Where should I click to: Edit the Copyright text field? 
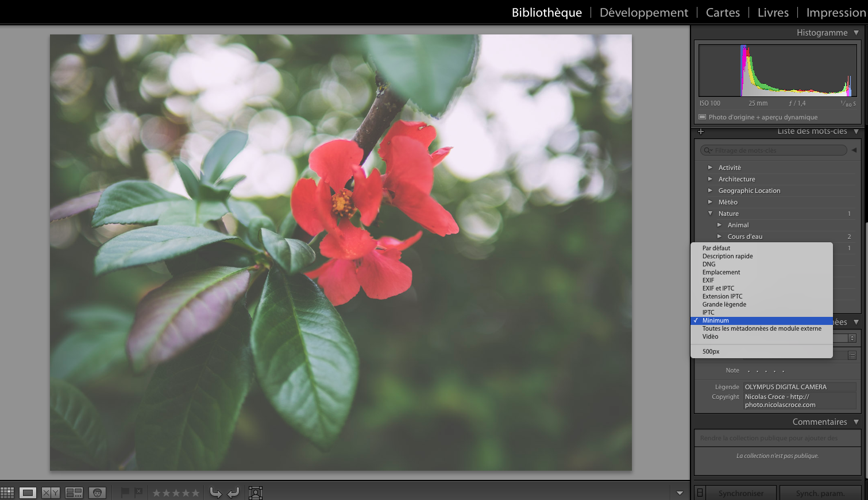(x=800, y=400)
